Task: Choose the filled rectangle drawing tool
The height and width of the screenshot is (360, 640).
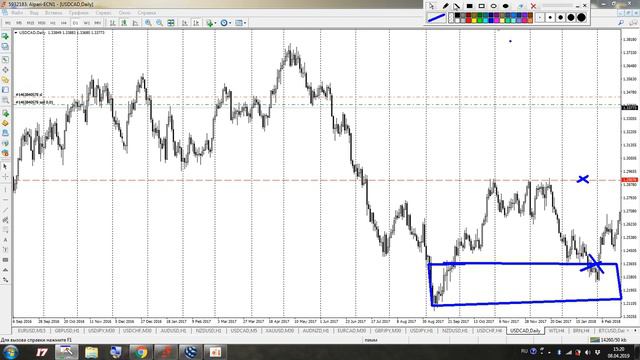Action: point(469,6)
